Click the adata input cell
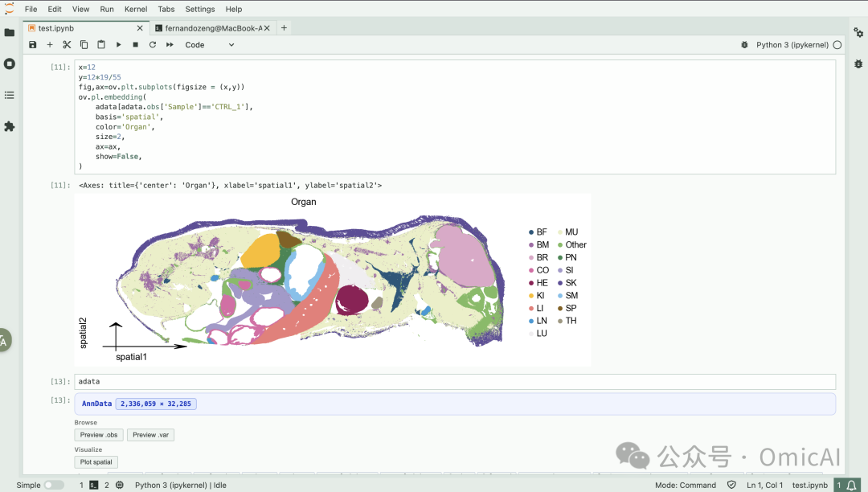 [454, 382]
